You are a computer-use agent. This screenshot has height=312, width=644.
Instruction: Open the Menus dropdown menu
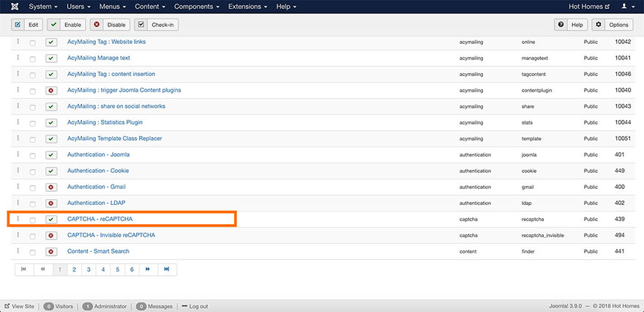click(x=113, y=7)
